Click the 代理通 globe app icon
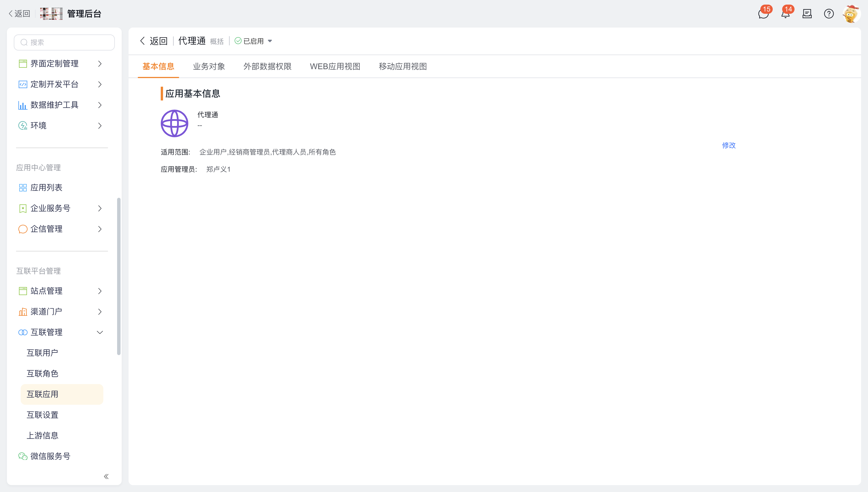 (x=174, y=123)
